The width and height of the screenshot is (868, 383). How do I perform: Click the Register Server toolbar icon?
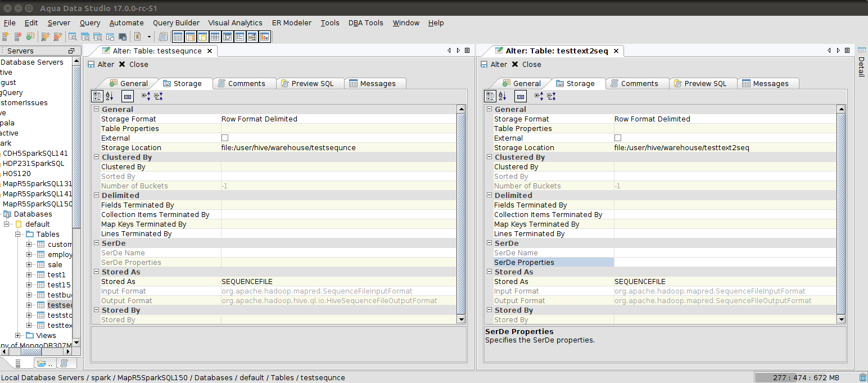[x=5, y=37]
